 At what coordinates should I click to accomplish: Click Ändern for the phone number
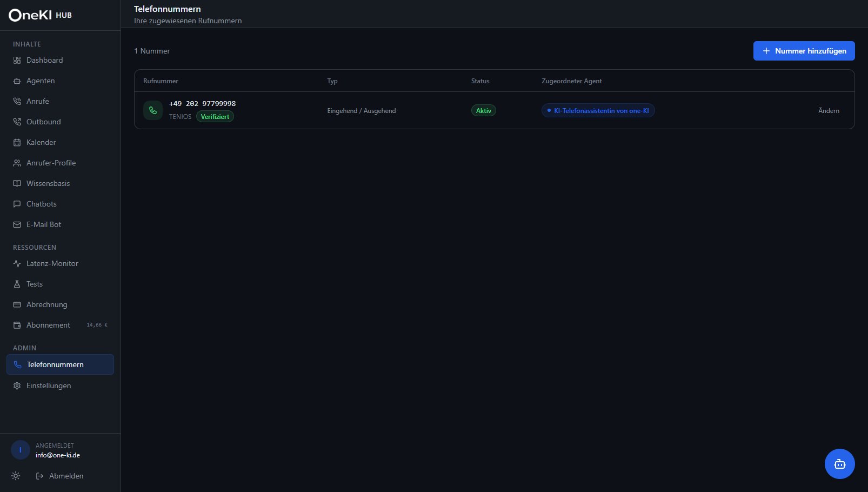tap(829, 111)
